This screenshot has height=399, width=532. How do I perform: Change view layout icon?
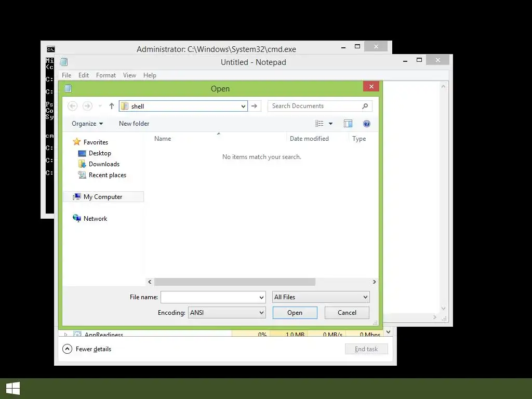click(x=320, y=124)
